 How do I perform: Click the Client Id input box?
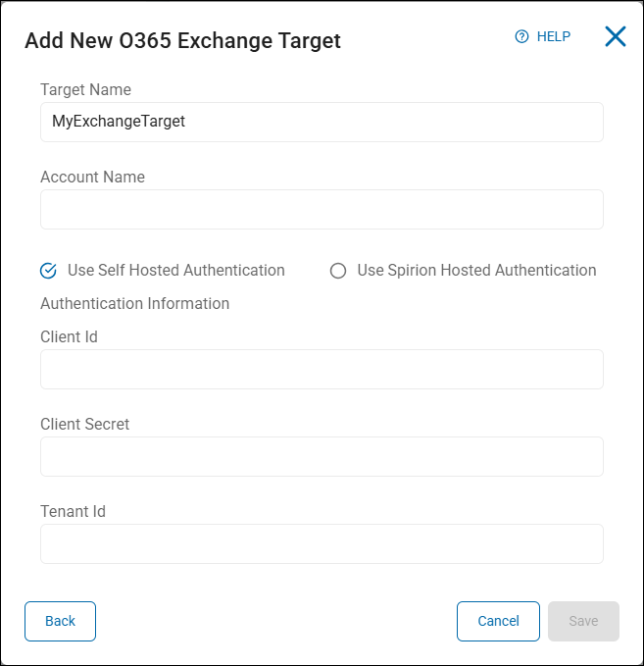click(322, 369)
